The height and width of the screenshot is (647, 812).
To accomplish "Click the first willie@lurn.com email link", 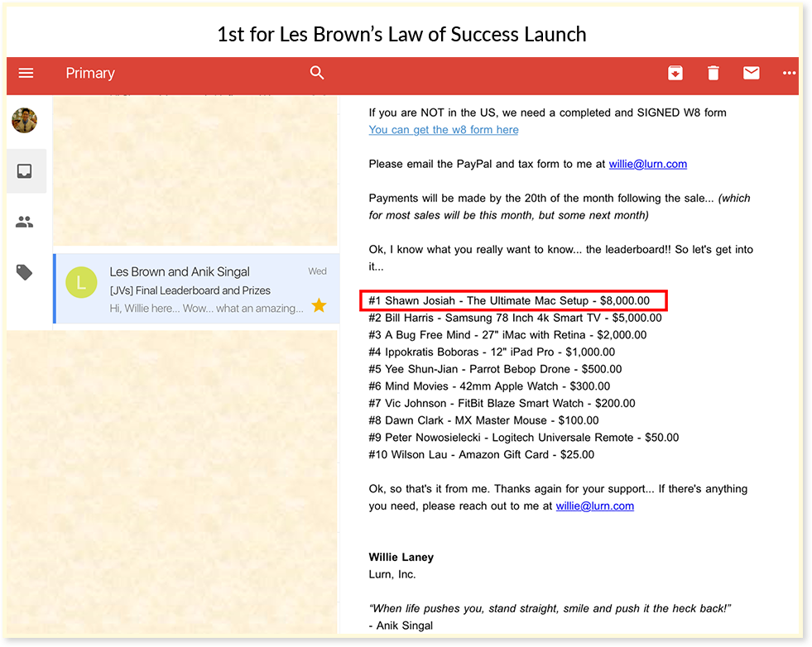I will point(648,164).
